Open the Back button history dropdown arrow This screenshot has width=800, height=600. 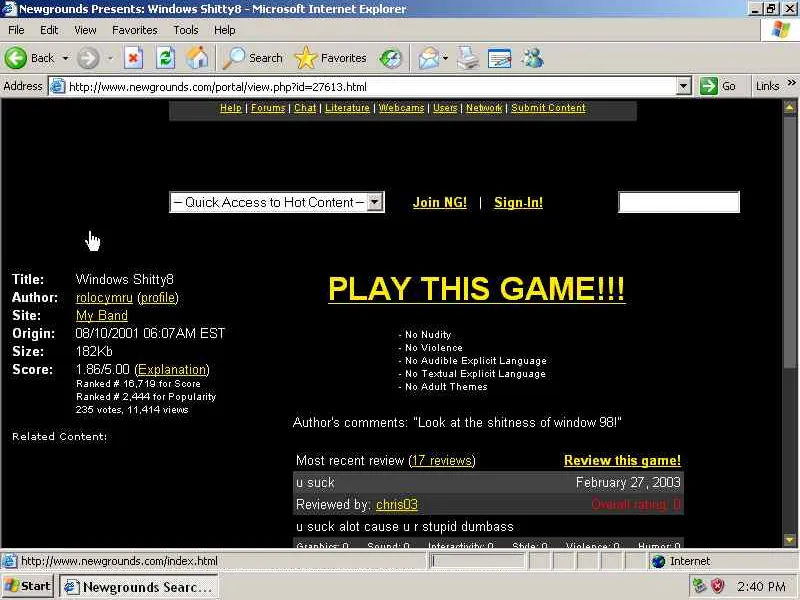coord(65,58)
